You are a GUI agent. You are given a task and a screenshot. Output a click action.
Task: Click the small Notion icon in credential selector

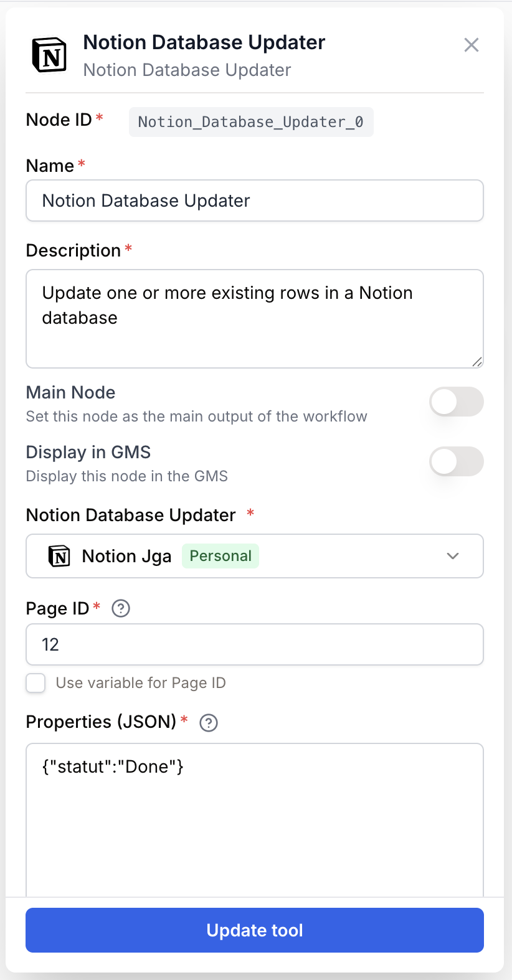click(59, 556)
